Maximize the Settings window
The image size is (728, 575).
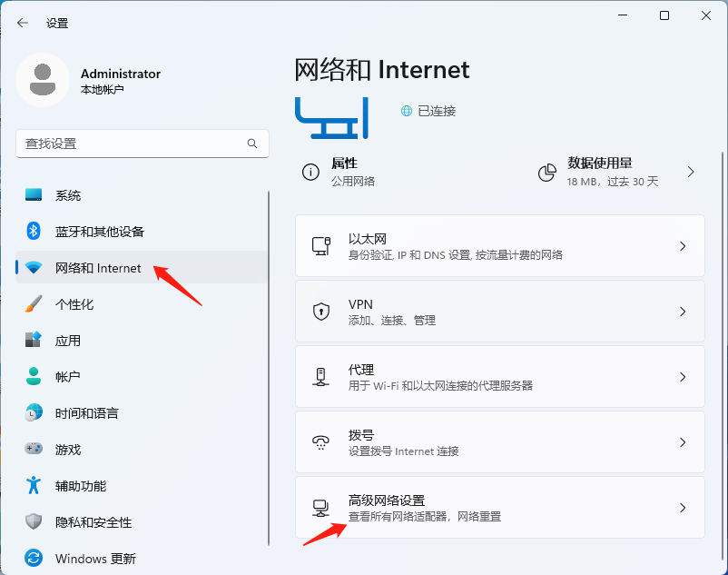tap(664, 15)
